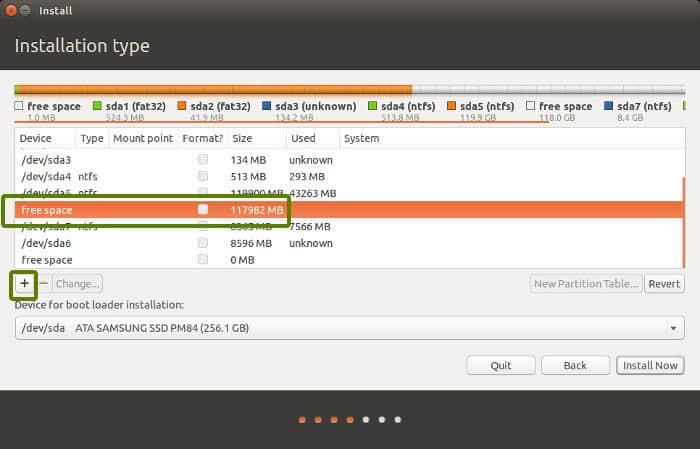Viewport: 700px width, 449px height.
Task: Click the partition list vertical scrollbar
Action: [684, 200]
